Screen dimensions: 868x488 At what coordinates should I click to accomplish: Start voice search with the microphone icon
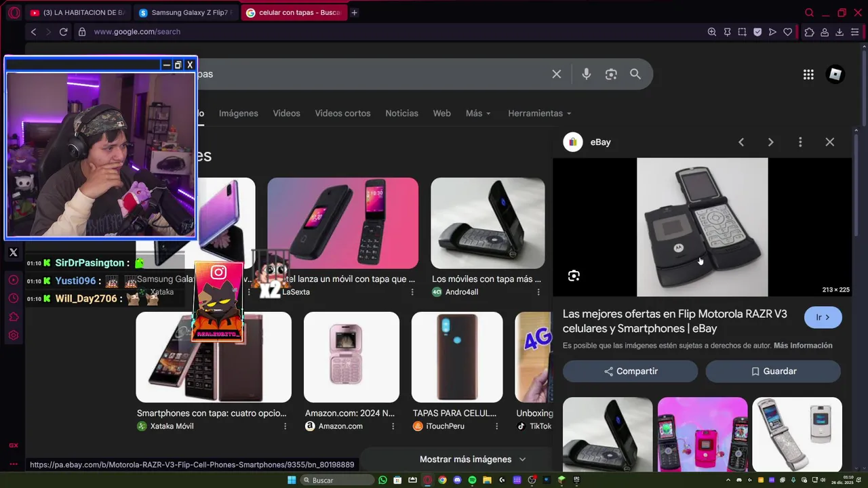tap(587, 74)
